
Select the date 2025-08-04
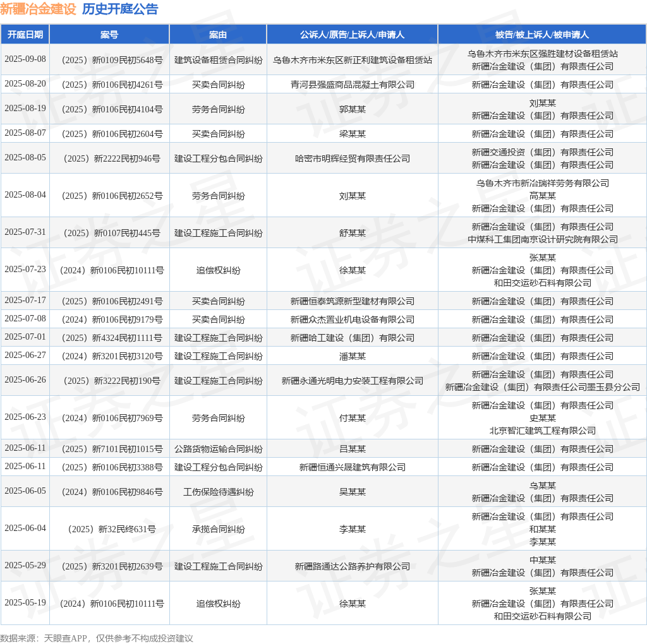point(25,195)
